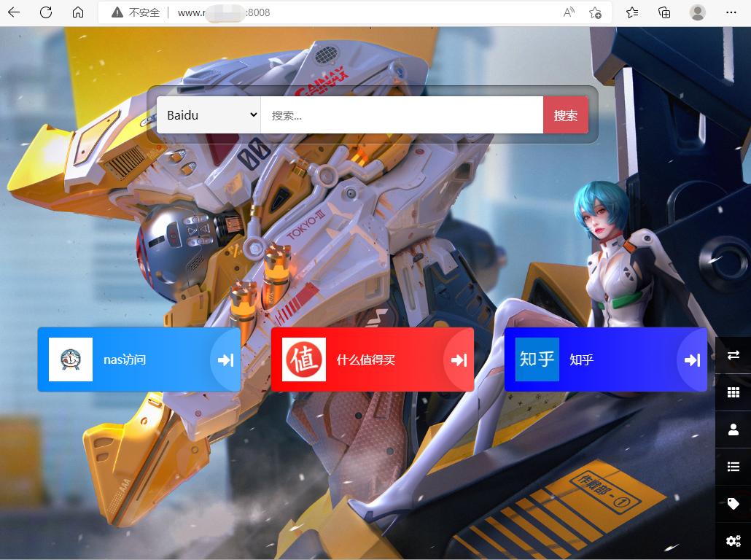
Task: Open the apps grid icon in the sidebar
Action: 733,392
